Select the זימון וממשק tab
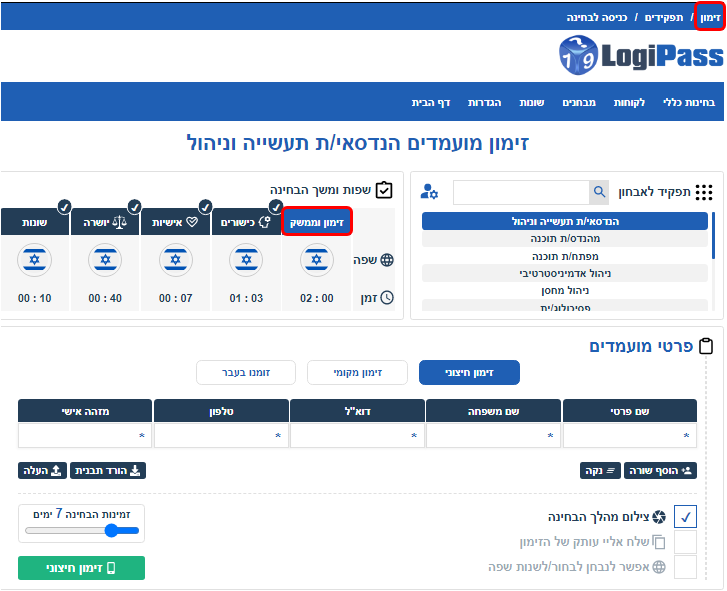 click(317, 222)
